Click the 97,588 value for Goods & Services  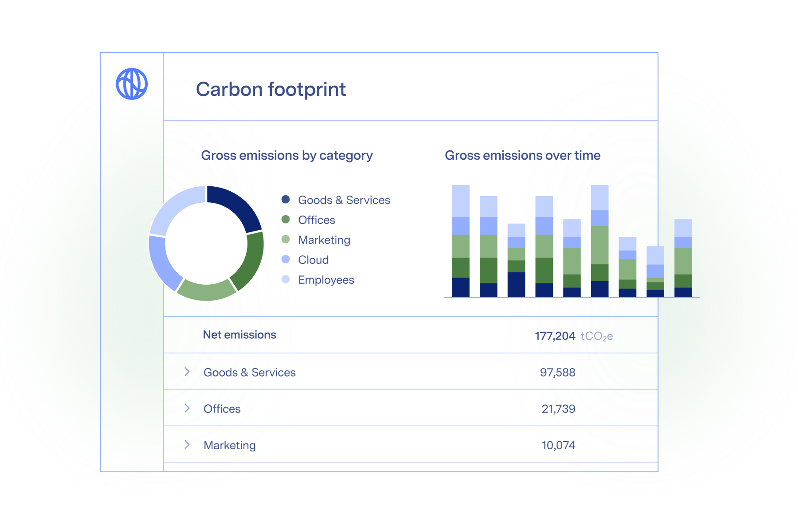point(557,373)
